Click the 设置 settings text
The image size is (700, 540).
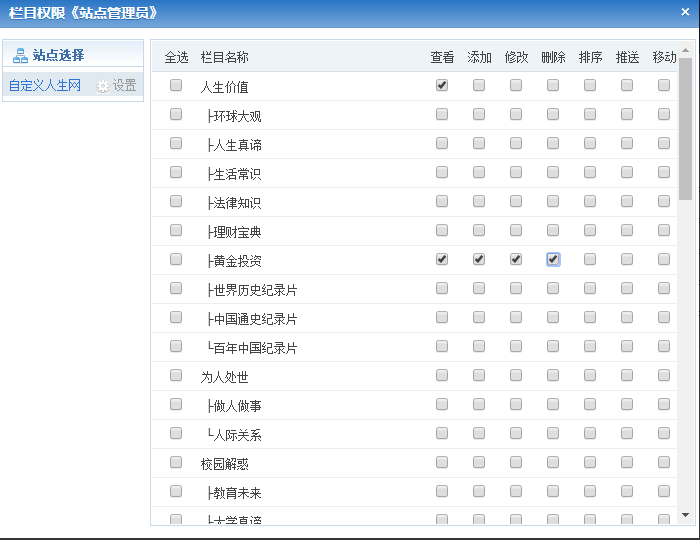pos(124,86)
